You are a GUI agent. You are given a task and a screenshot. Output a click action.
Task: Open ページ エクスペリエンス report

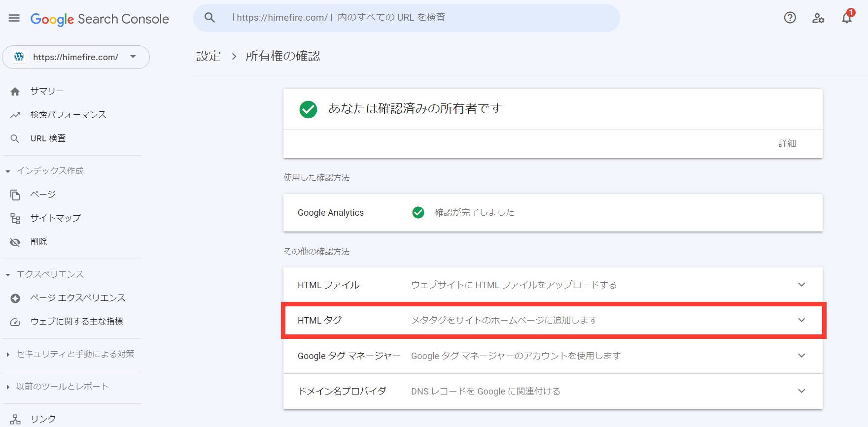point(78,298)
